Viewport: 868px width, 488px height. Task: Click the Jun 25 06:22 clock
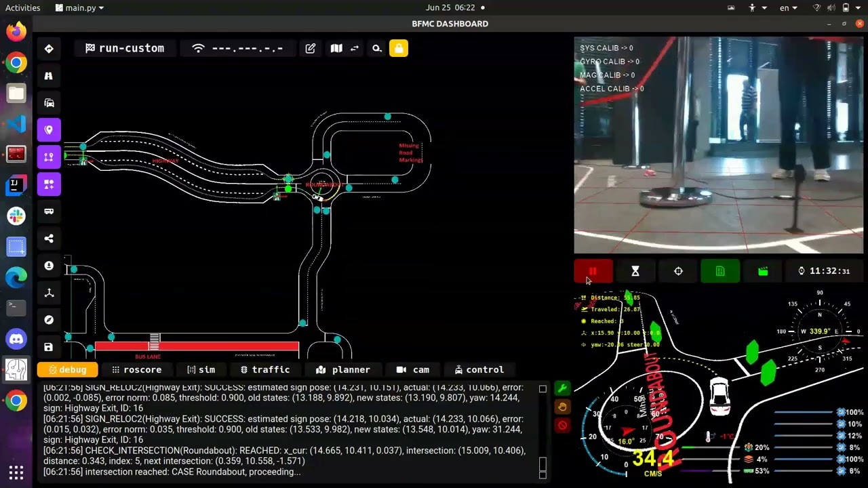pyautogui.click(x=450, y=7)
